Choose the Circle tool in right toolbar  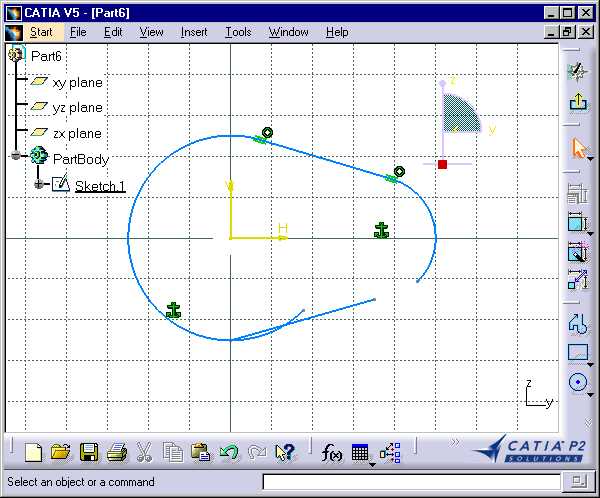coord(578,382)
